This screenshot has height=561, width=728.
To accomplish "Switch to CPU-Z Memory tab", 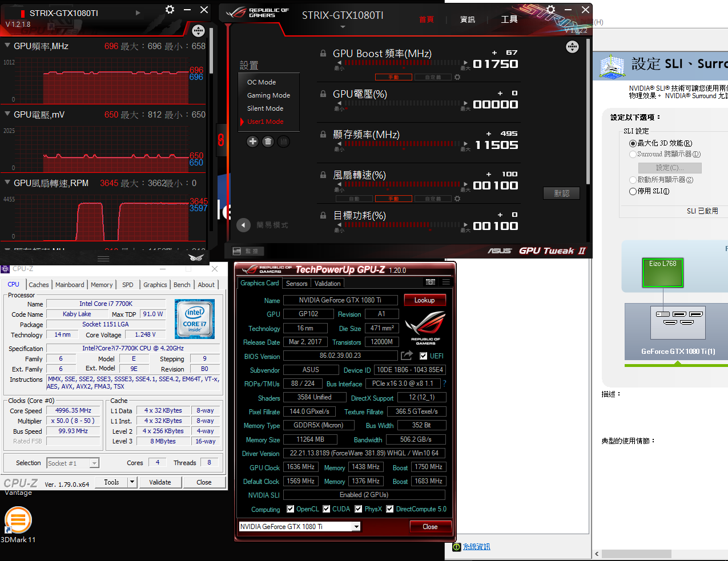I will 102,285.
